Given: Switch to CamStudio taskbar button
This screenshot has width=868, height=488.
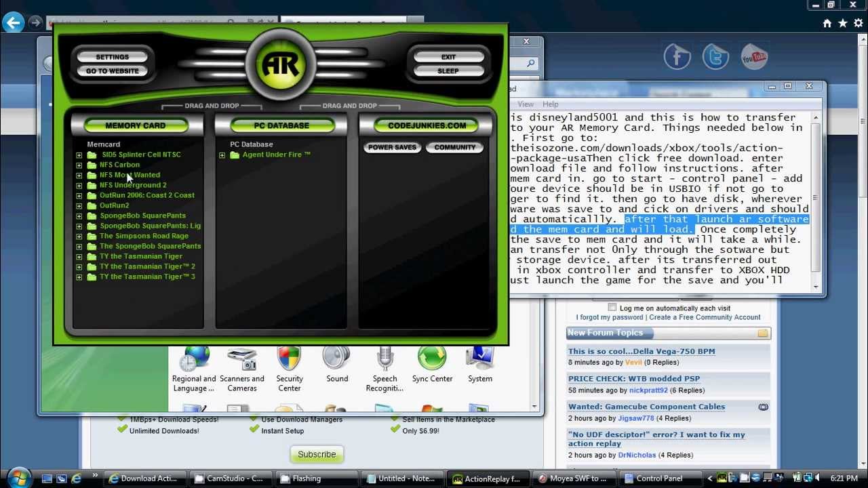Looking at the screenshot, I should coord(230,479).
